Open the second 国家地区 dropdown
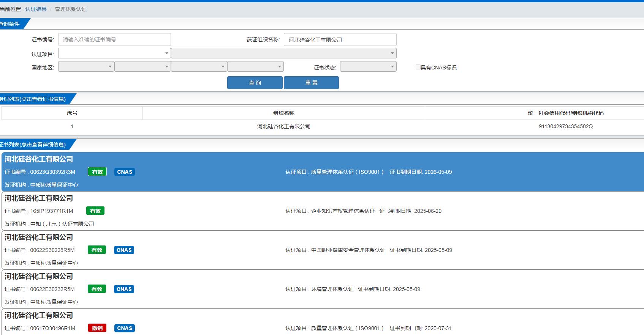Image resolution: width=644 pixels, height=335 pixels. click(142, 66)
